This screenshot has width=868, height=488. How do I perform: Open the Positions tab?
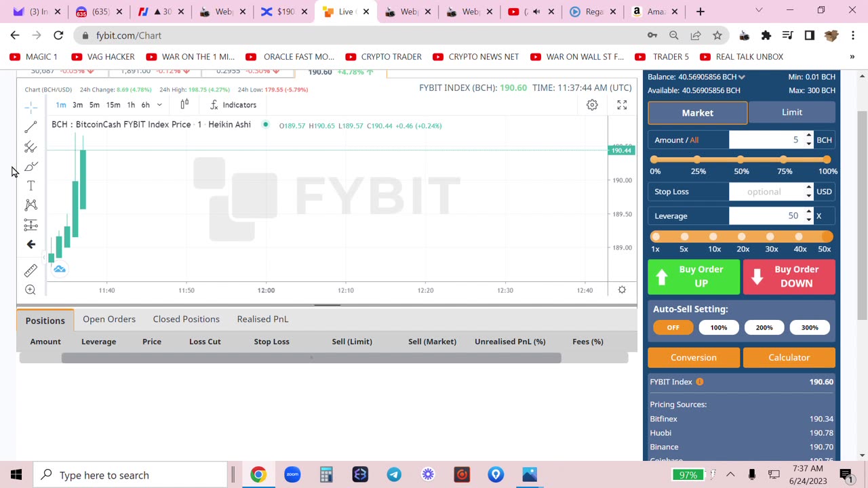(45, 320)
